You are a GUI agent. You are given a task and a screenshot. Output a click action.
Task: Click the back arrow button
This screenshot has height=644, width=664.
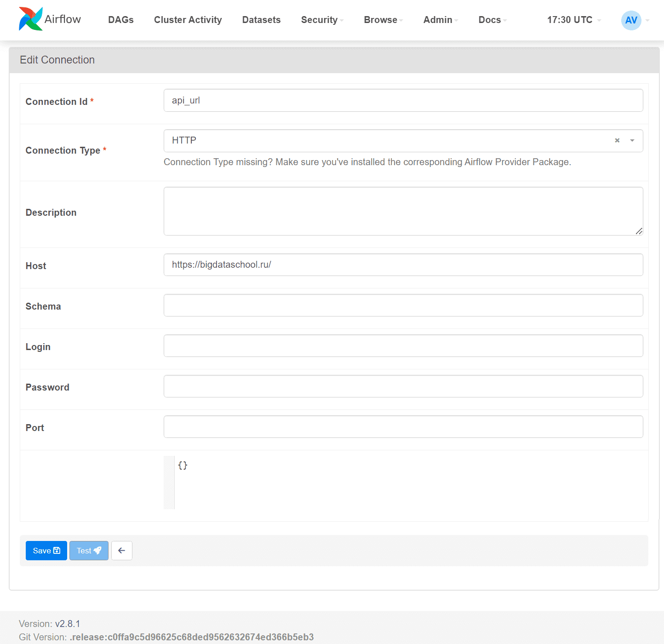[x=122, y=551]
